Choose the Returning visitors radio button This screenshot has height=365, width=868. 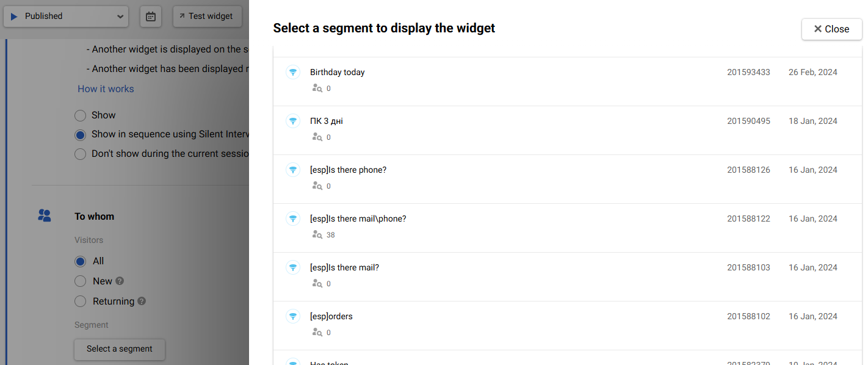coord(80,302)
